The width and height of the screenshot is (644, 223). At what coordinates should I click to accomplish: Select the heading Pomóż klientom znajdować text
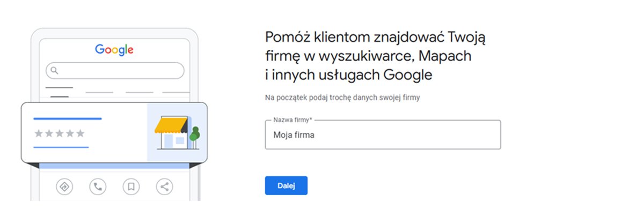tap(376, 56)
